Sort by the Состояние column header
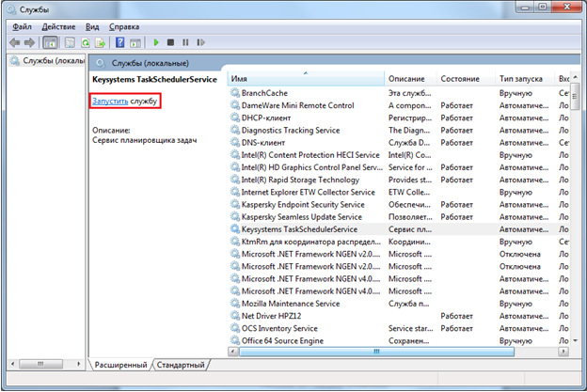The width and height of the screenshot is (587, 392). [x=466, y=79]
